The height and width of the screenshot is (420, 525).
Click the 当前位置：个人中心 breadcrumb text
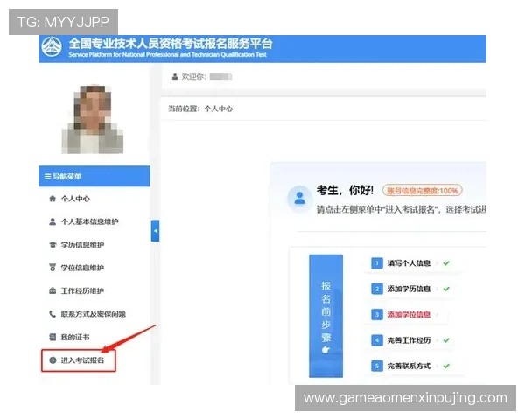point(200,108)
